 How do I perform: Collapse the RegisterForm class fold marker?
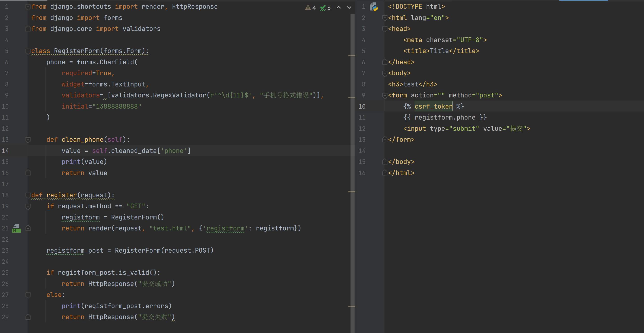28,51
